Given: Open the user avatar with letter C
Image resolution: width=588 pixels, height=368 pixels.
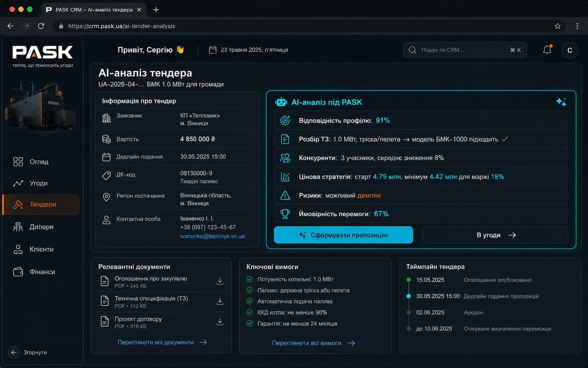Looking at the screenshot, I should (x=570, y=50).
